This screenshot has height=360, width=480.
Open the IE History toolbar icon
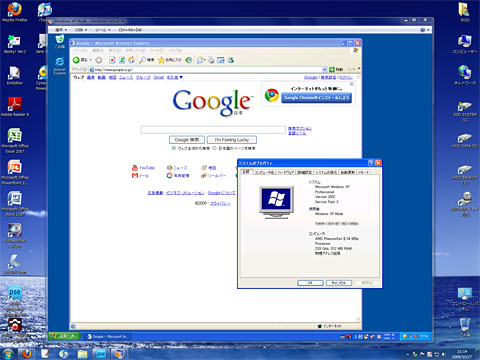(x=189, y=60)
